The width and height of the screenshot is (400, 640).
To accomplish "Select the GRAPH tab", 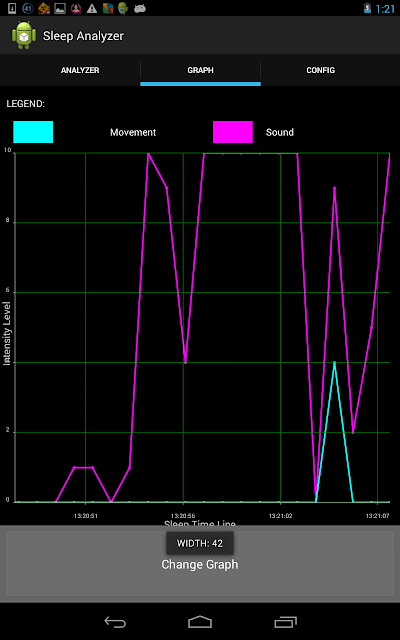I will click(200, 70).
